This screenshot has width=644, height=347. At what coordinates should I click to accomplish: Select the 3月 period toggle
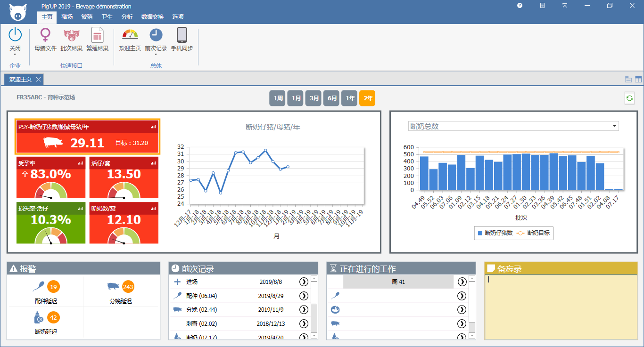314,98
